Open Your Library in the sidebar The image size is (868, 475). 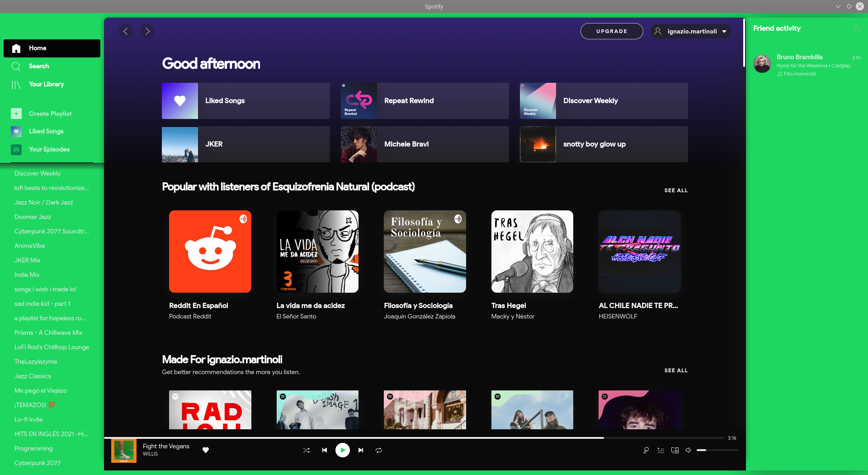pyautogui.click(x=52, y=84)
